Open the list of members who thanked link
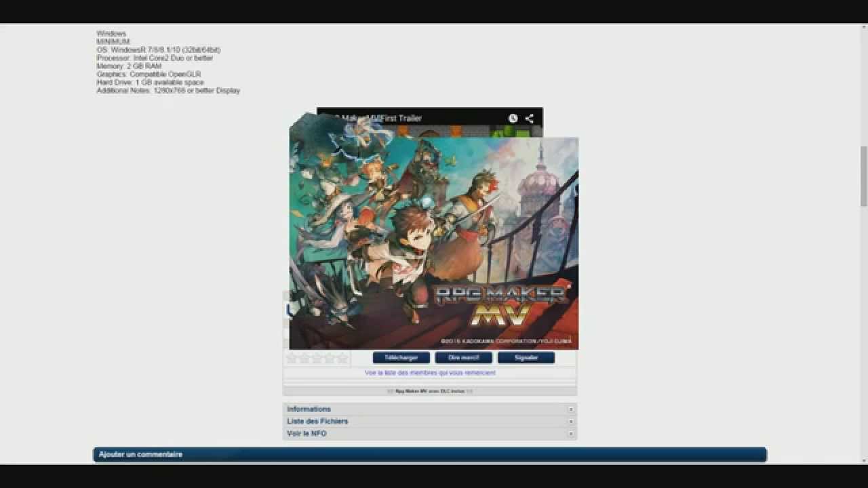Image resolution: width=868 pixels, height=488 pixels. tap(430, 373)
